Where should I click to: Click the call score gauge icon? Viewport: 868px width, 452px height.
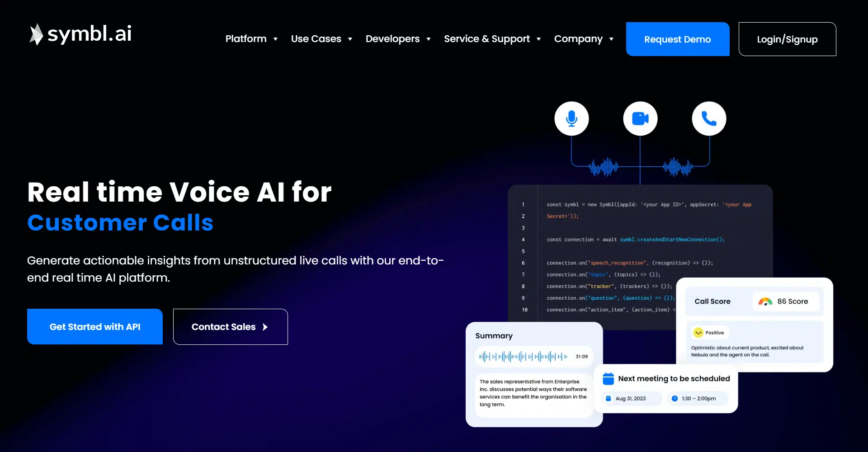pos(765,301)
